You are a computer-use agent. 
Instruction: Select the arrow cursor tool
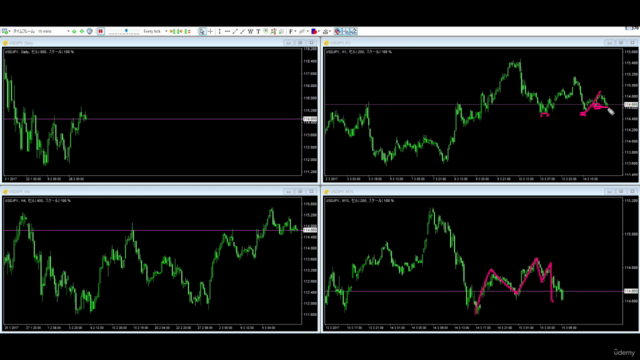click(x=202, y=31)
